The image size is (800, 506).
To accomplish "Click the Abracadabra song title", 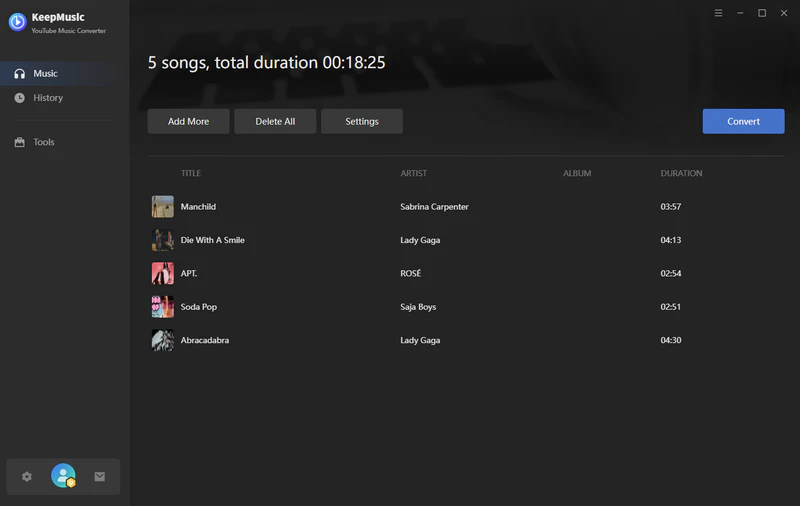I will [x=205, y=340].
